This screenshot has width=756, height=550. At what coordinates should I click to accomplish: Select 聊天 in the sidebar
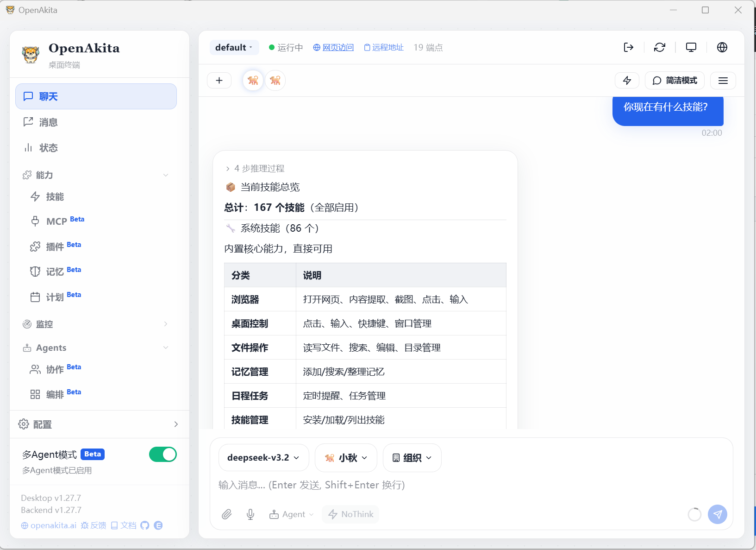click(96, 96)
